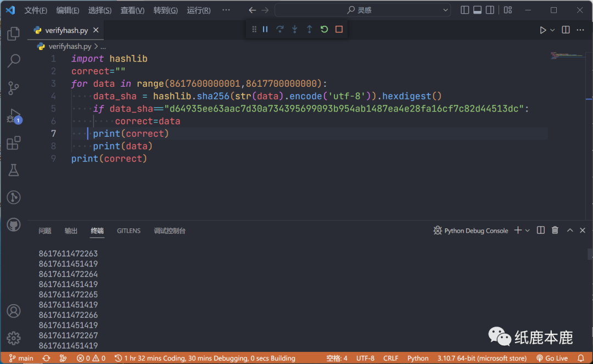The width and height of the screenshot is (593, 364).
Task: Toggle the secondary side bar layout
Action: pos(490,10)
